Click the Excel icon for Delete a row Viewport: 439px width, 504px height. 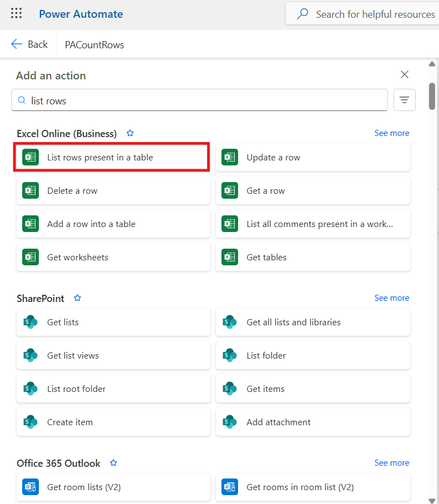31,191
